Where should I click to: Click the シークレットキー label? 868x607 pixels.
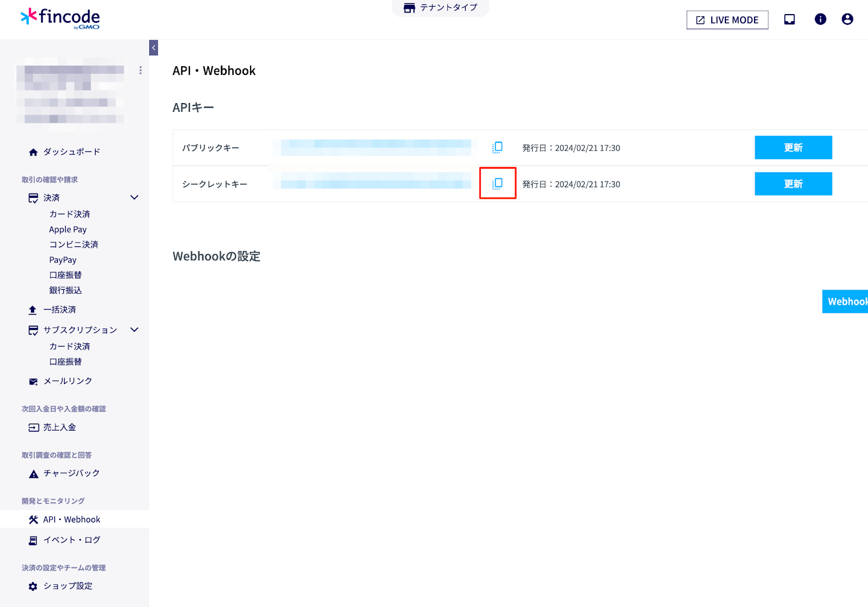pos(215,184)
